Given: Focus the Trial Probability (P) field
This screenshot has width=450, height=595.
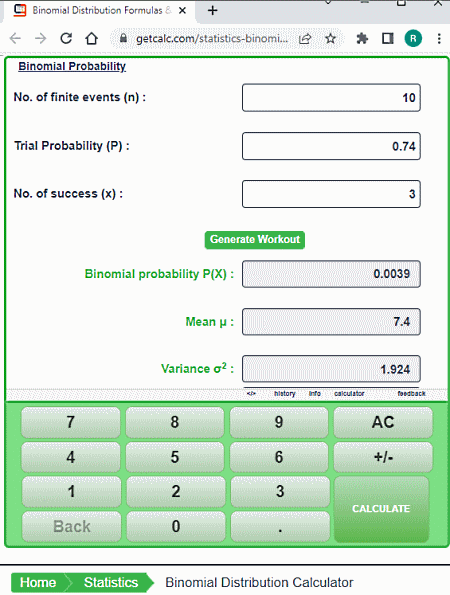Looking at the screenshot, I should (x=331, y=146).
